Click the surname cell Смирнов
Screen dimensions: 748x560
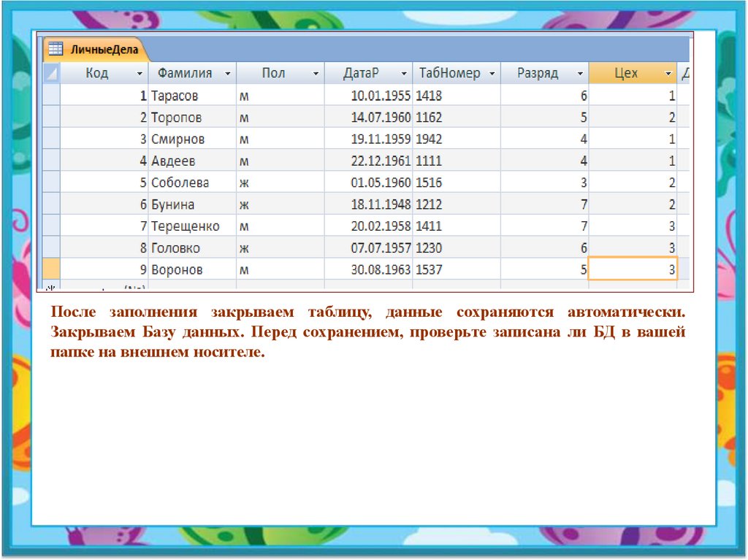click(192, 139)
